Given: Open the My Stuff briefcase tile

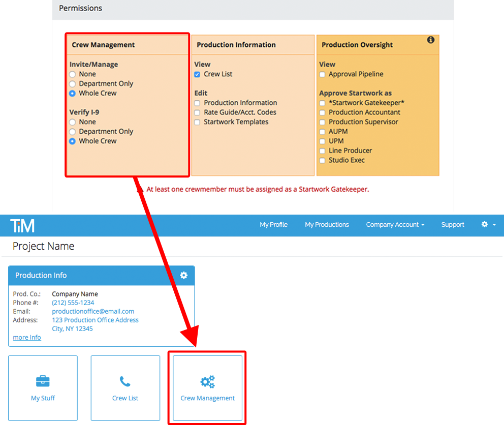Looking at the screenshot, I should pos(43,388).
